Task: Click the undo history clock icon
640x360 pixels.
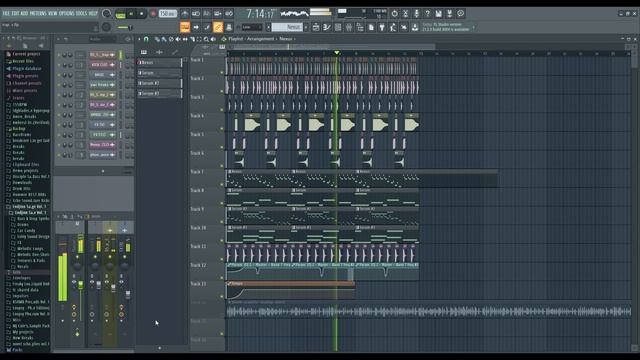Action: point(394,13)
